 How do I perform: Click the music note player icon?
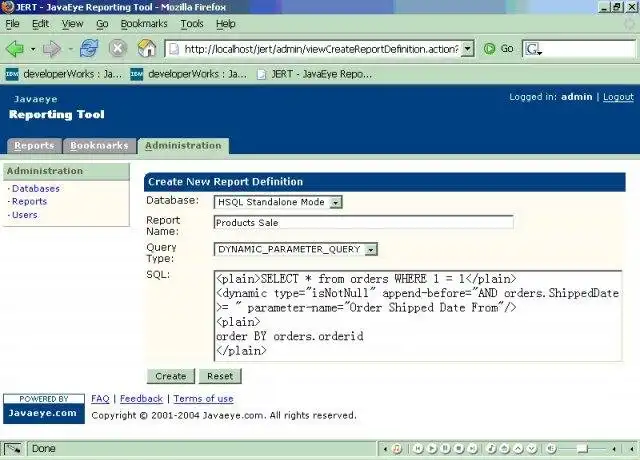(x=397, y=449)
